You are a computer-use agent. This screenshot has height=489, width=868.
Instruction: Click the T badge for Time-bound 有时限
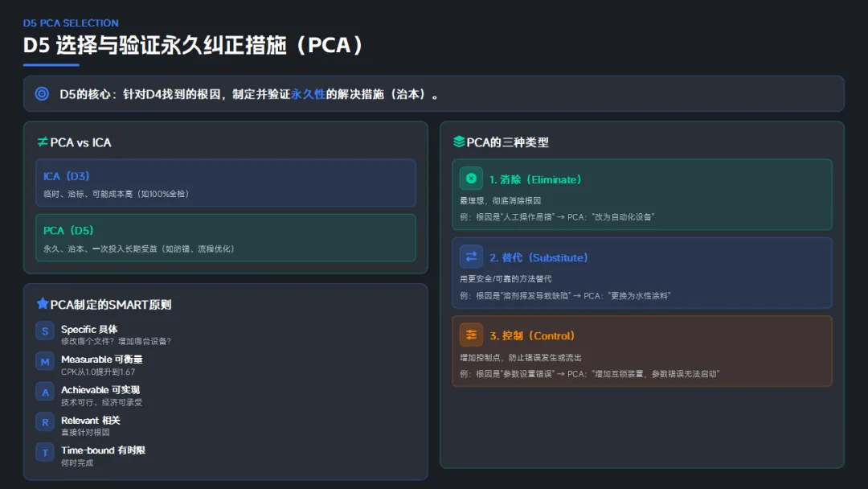45,452
